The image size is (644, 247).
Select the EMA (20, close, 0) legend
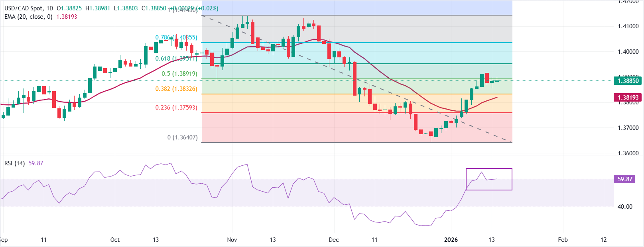pos(28,17)
